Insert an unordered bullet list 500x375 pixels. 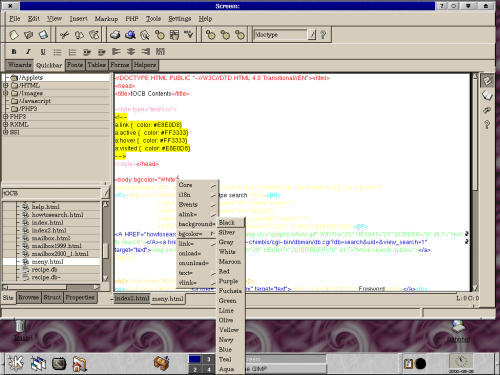coord(58,52)
